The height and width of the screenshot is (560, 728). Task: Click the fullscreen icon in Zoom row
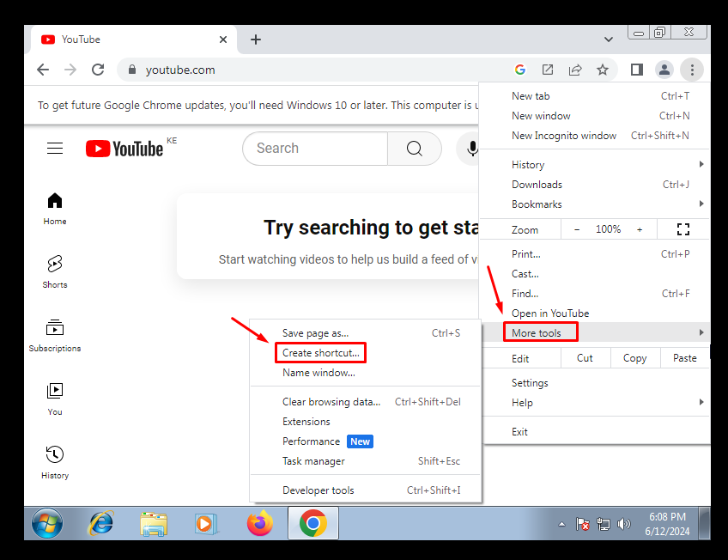coord(683,229)
